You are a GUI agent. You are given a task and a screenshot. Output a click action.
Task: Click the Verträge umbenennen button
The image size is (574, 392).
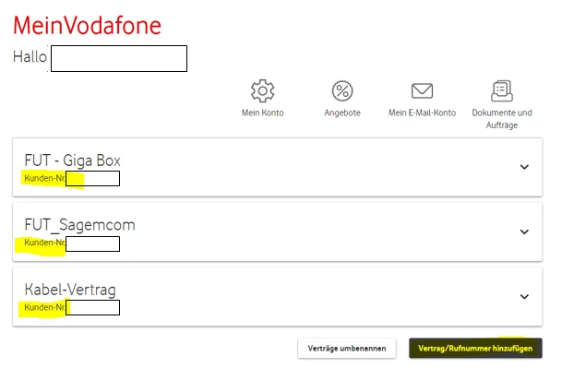(x=347, y=349)
